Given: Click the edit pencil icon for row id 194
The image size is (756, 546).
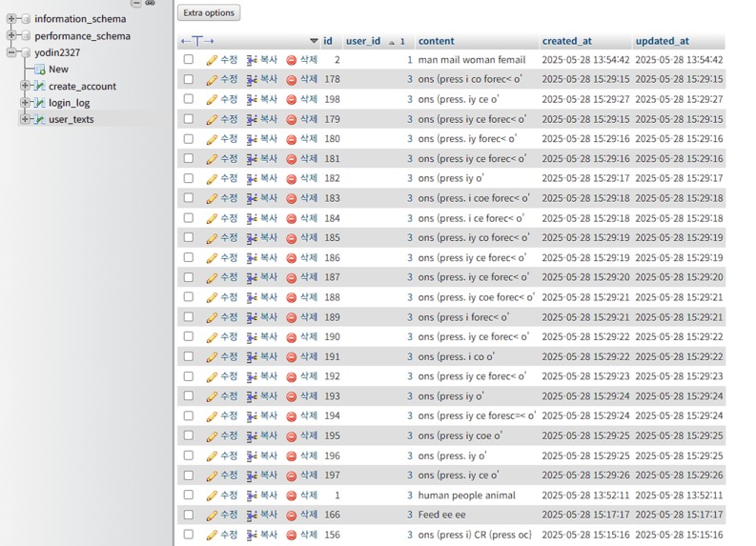Looking at the screenshot, I should [212, 416].
